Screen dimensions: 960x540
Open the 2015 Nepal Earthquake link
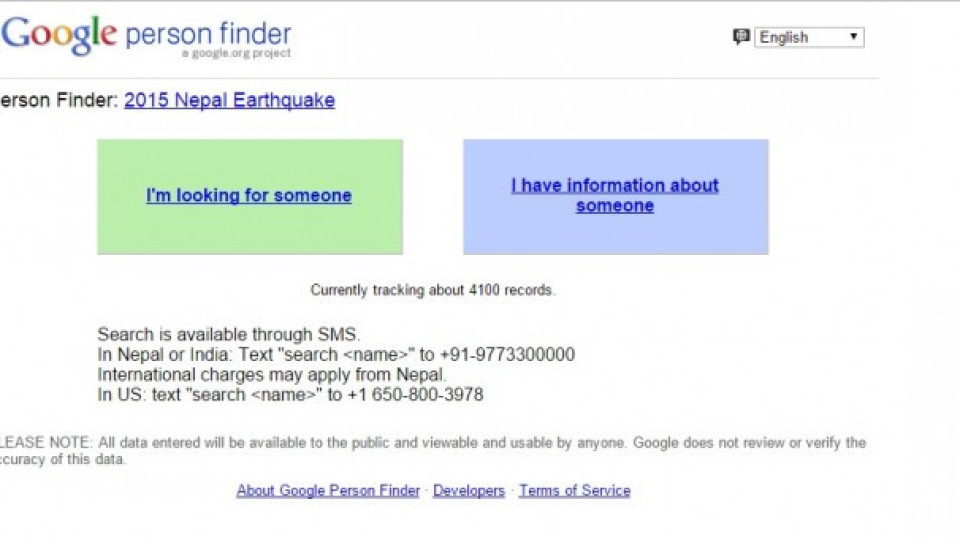(x=230, y=100)
